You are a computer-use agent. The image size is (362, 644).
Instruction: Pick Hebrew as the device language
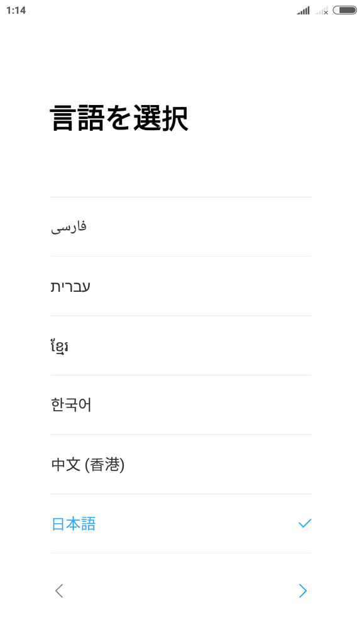click(x=180, y=286)
